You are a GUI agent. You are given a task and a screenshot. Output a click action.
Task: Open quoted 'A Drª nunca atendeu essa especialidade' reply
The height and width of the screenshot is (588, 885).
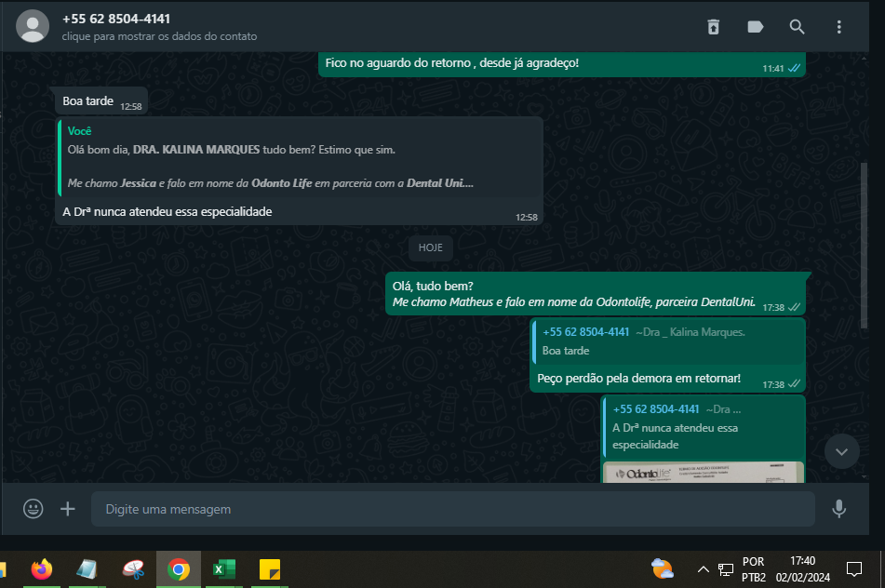tap(704, 427)
